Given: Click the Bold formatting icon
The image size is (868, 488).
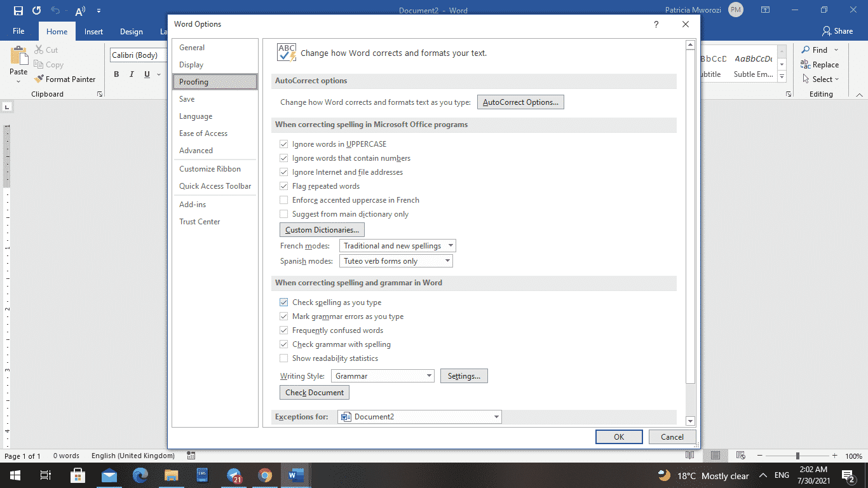Looking at the screenshot, I should point(116,74).
